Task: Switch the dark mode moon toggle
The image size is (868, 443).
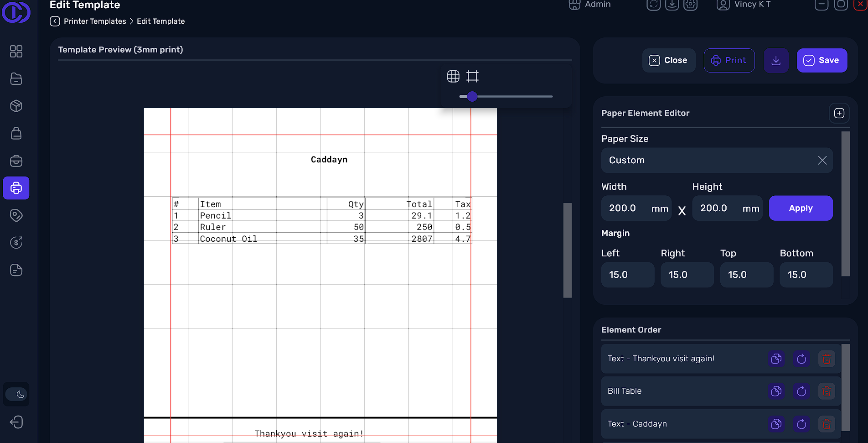Action: click(16, 394)
